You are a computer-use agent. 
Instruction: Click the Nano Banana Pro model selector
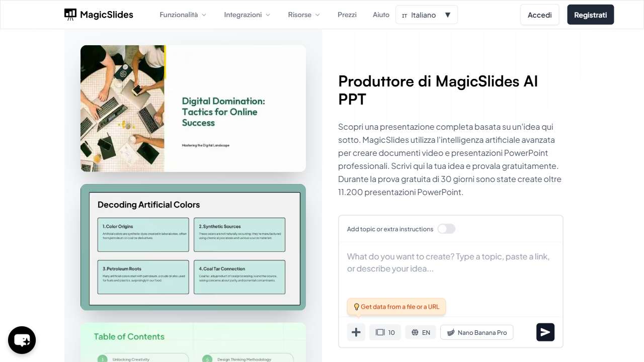476,332
